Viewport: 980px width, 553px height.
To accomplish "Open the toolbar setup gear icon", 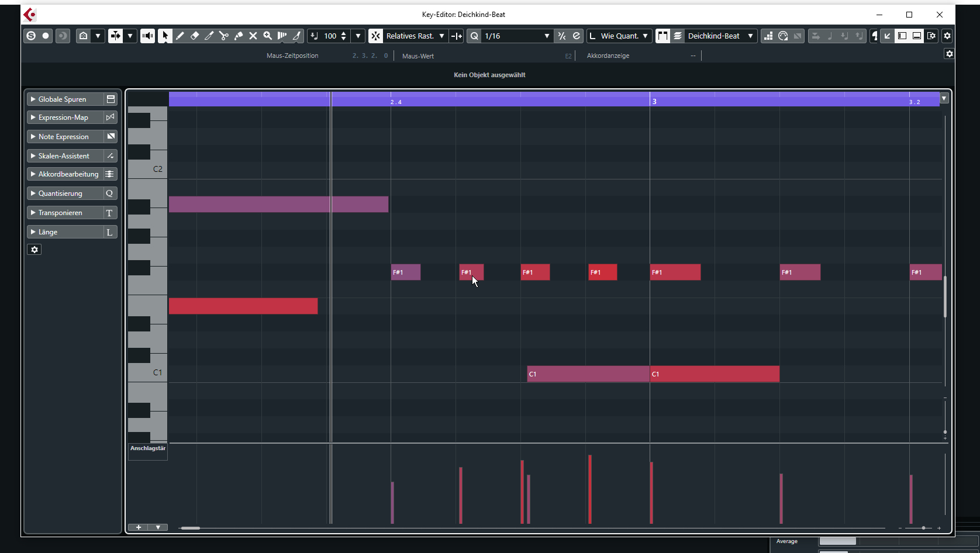I will pyautogui.click(x=947, y=36).
